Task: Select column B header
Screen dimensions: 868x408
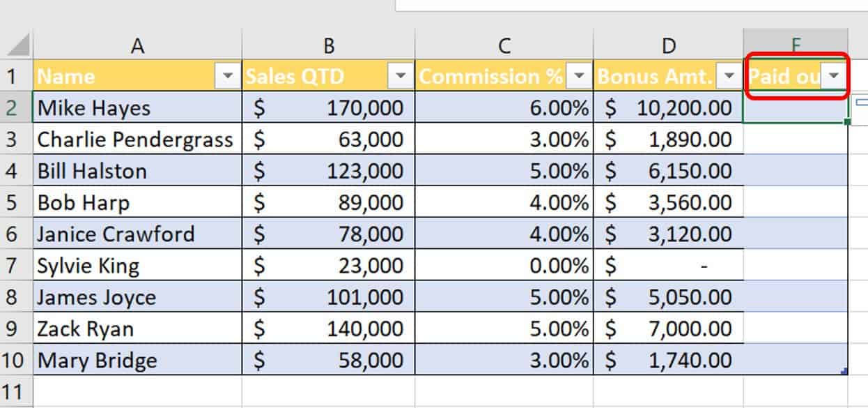Action: 328,46
